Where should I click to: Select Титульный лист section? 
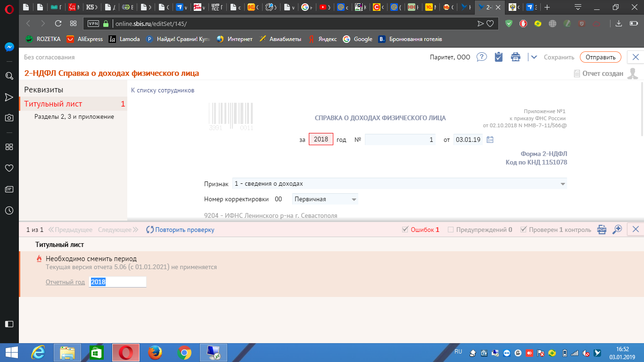pos(53,104)
